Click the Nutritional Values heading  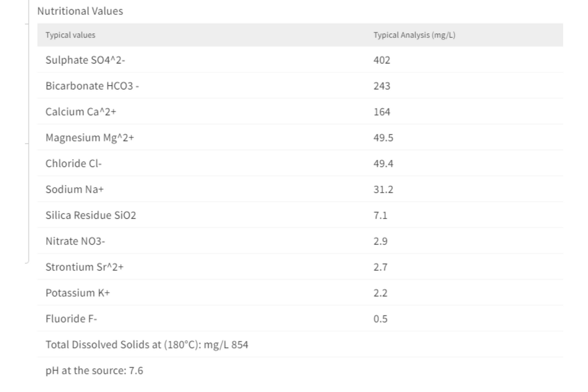80,11
